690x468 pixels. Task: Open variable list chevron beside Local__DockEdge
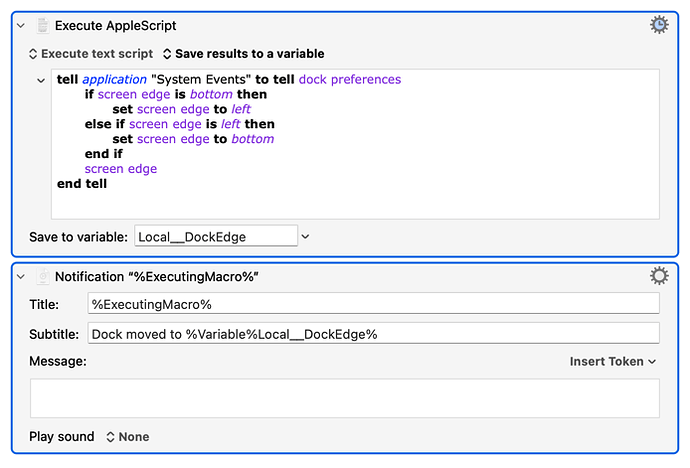306,236
